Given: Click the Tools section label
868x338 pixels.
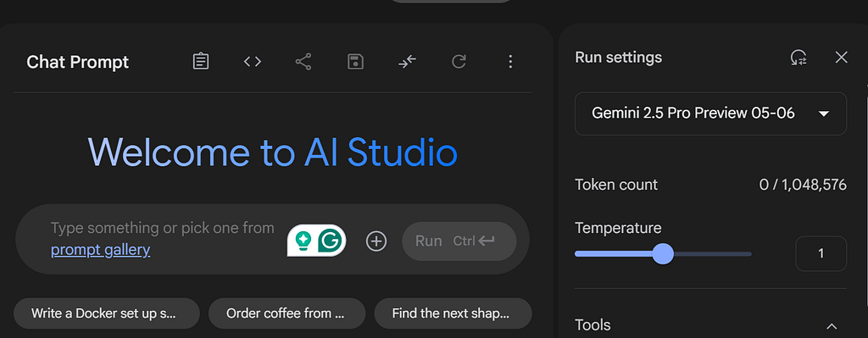Looking at the screenshot, I should (593, 325).
